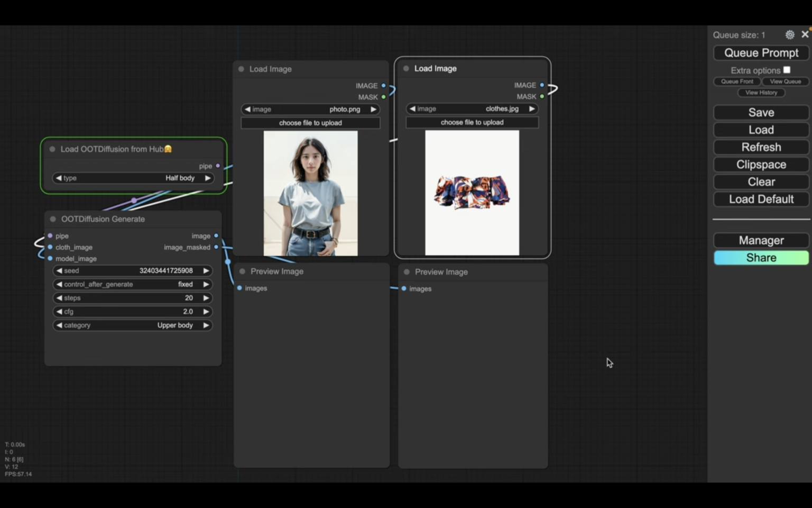Click the Manager button
Screen dimensions: 812x508
pos(761,240)
